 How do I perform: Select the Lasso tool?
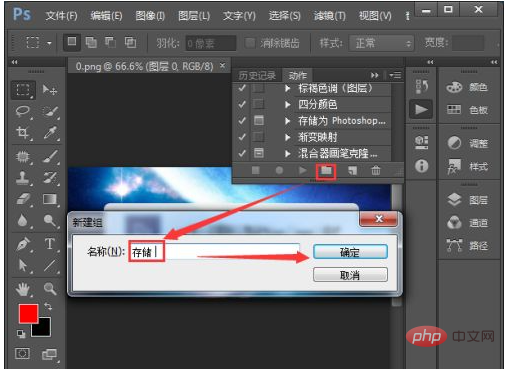[23, 111]
